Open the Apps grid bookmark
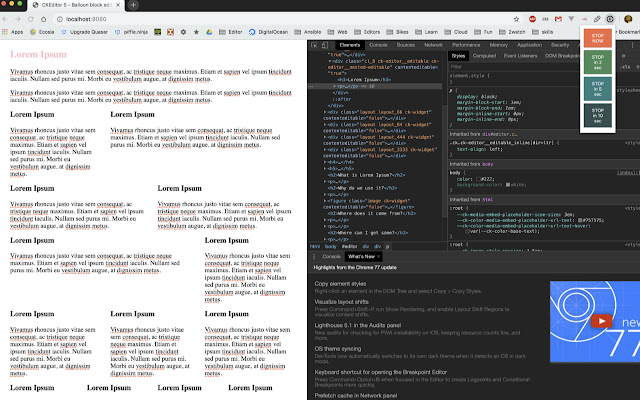 tap(13, 32)
